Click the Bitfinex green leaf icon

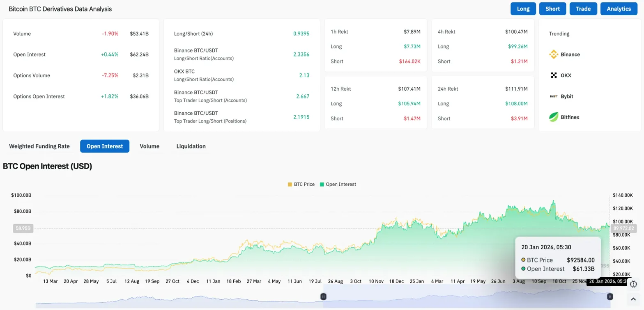pyautogui.click(x=554, y=117)
